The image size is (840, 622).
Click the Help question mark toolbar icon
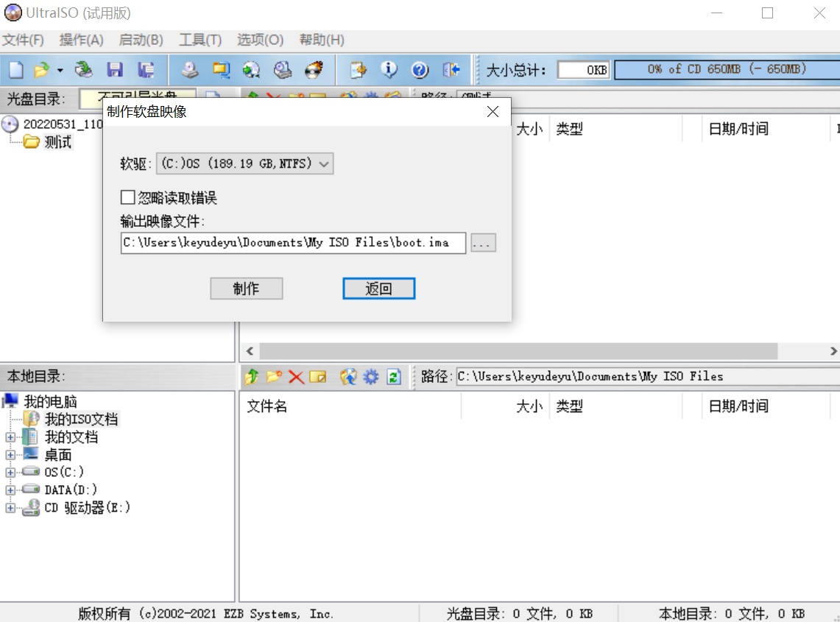point(420,69)
